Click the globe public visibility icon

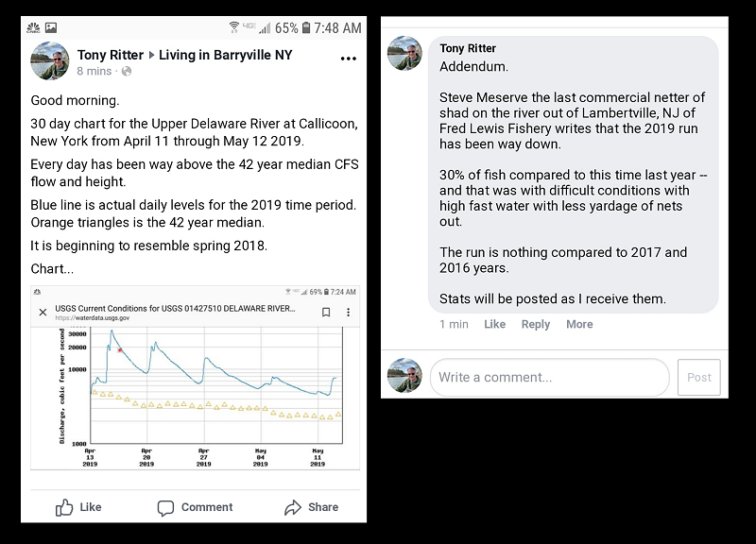[x=127, y=72]
